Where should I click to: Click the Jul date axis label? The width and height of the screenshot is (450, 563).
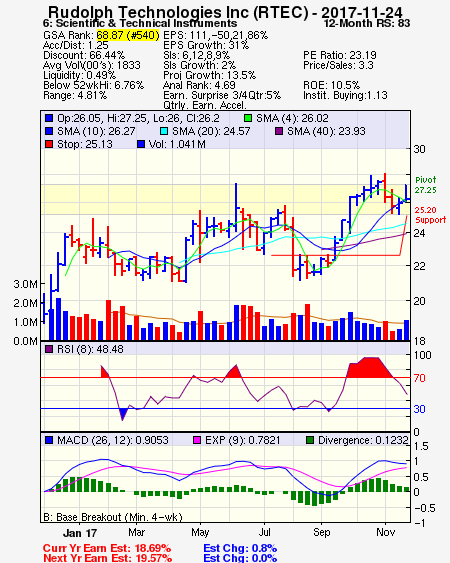tap(264, 532)
